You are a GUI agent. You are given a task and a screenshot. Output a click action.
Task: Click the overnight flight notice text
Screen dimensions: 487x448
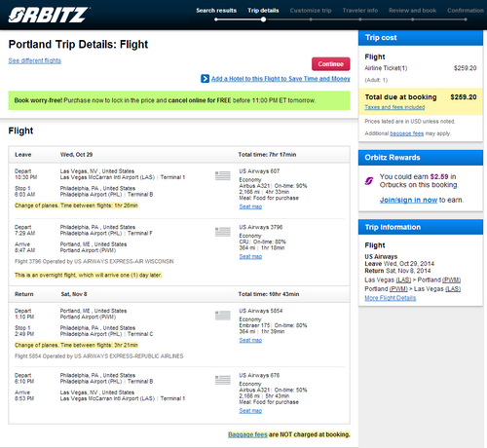click(x=88, y=275)
